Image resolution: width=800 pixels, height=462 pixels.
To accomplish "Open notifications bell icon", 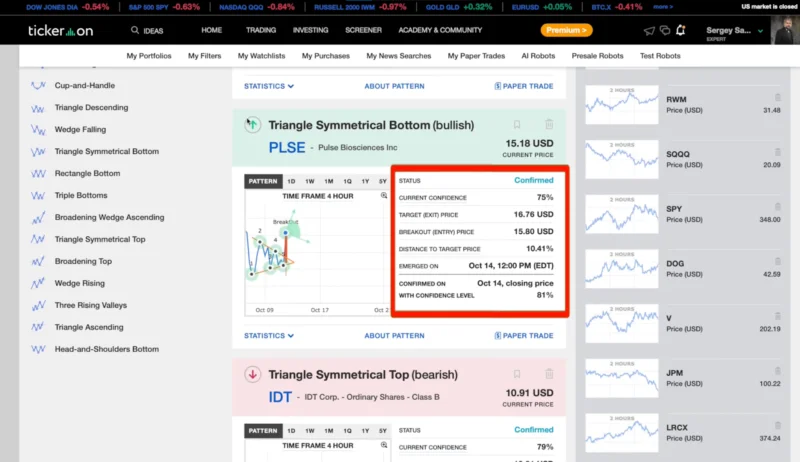I will tap(681, 30).
